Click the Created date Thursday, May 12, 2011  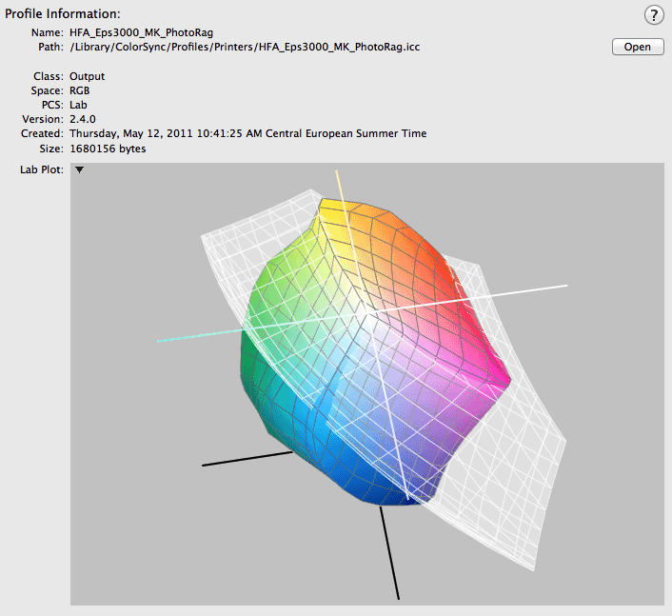pyautogui.click(x=248, y=133)
